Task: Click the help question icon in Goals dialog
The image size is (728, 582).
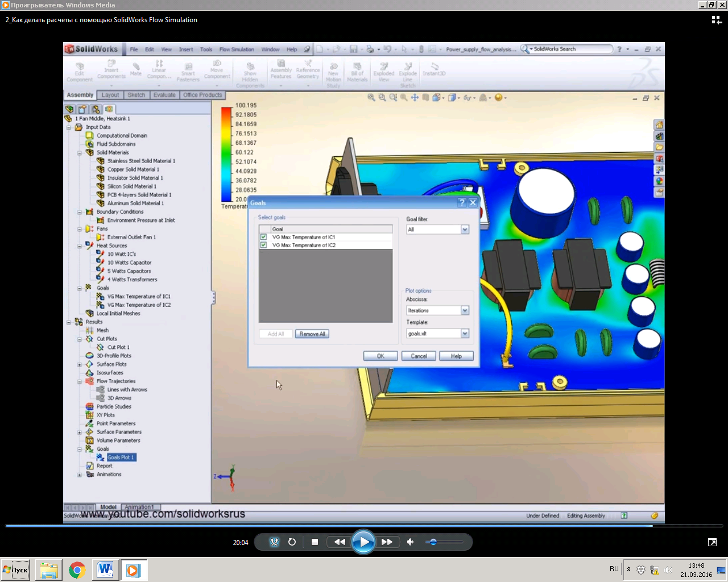Action: (x=462, y=202)
